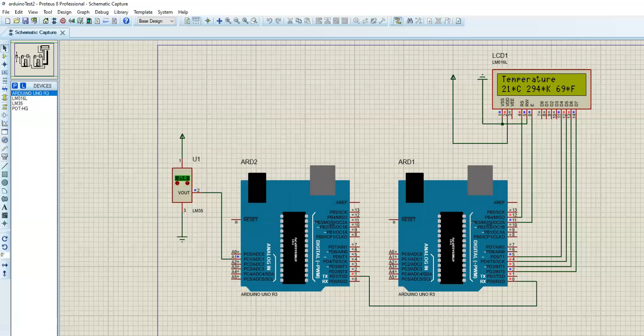Toggle the grid display button
The height and width of the screenshot is (336, 644).
(196, 21)
